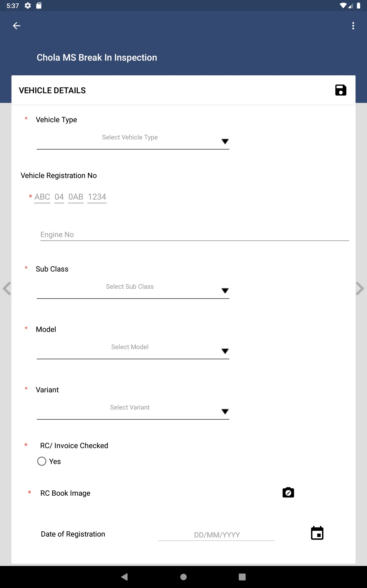Go to previous section with left chevron
The height and width of the screenshot is (588, 367).
click(x=7, y=288)
